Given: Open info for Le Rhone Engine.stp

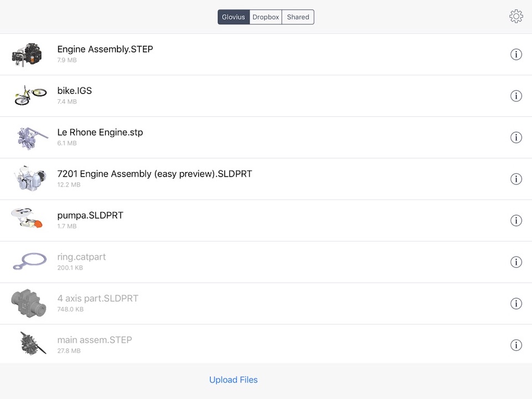Looking at the screenshot, I should click(x=516, y=137).
